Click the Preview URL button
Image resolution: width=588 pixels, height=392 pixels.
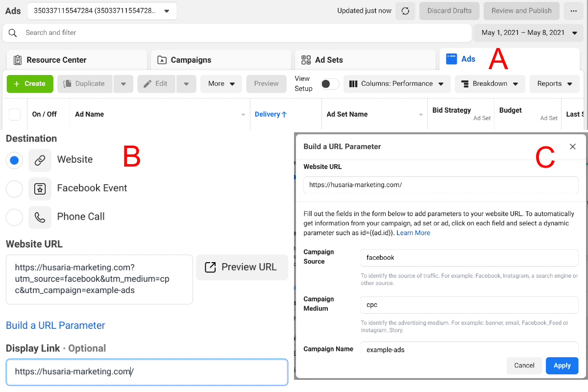(x=242, y=267)
